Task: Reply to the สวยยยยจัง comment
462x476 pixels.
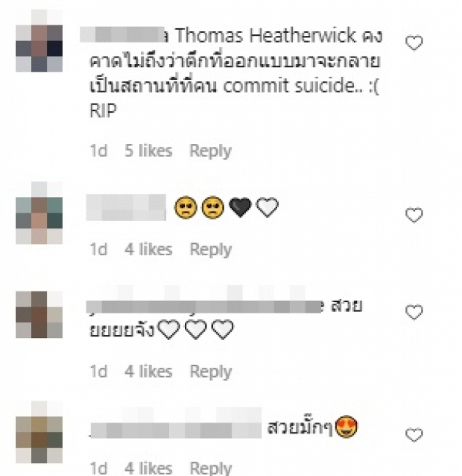Action: tap(210, 371)
